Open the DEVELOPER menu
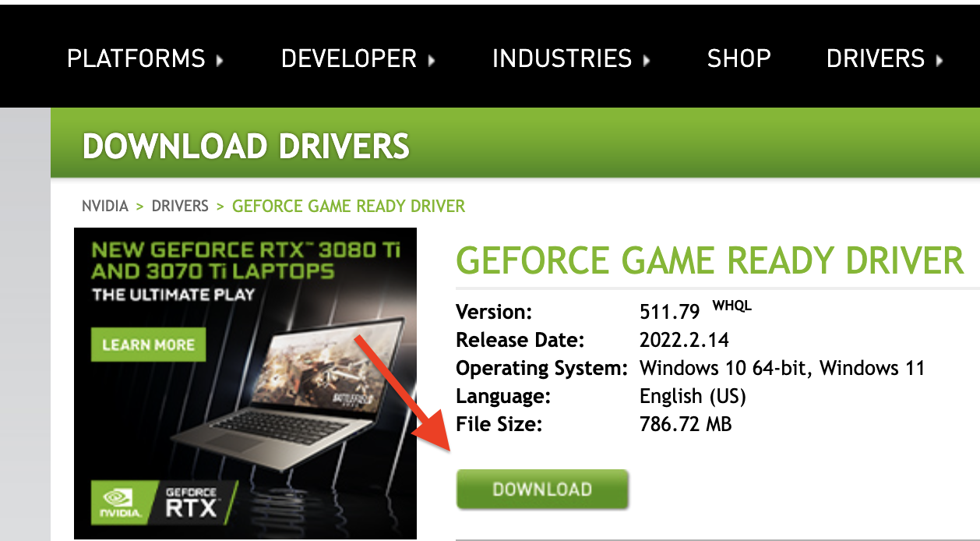 pyautogui.click(x=349, y=58)
